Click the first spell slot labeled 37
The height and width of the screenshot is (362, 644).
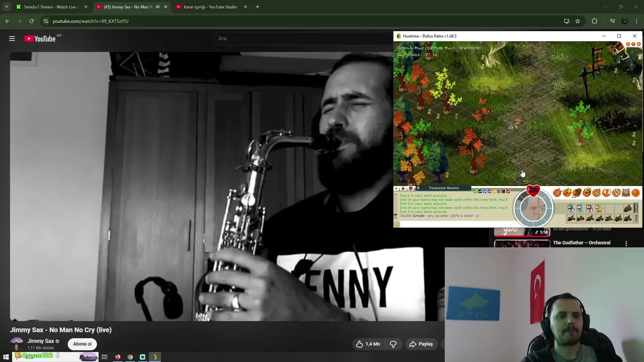[571, 209]
